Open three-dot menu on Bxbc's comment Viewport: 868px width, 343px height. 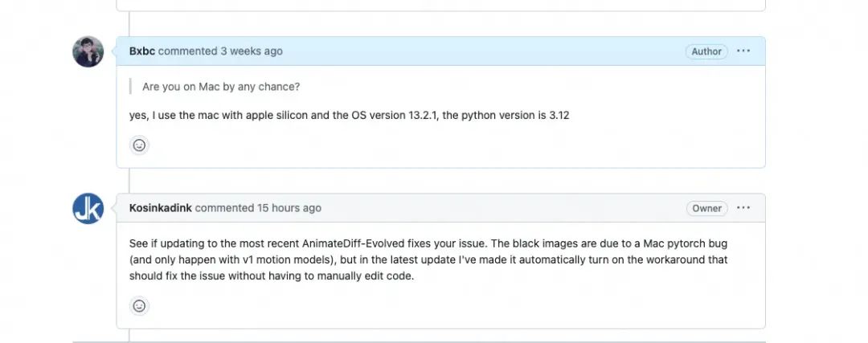point(743,51)
